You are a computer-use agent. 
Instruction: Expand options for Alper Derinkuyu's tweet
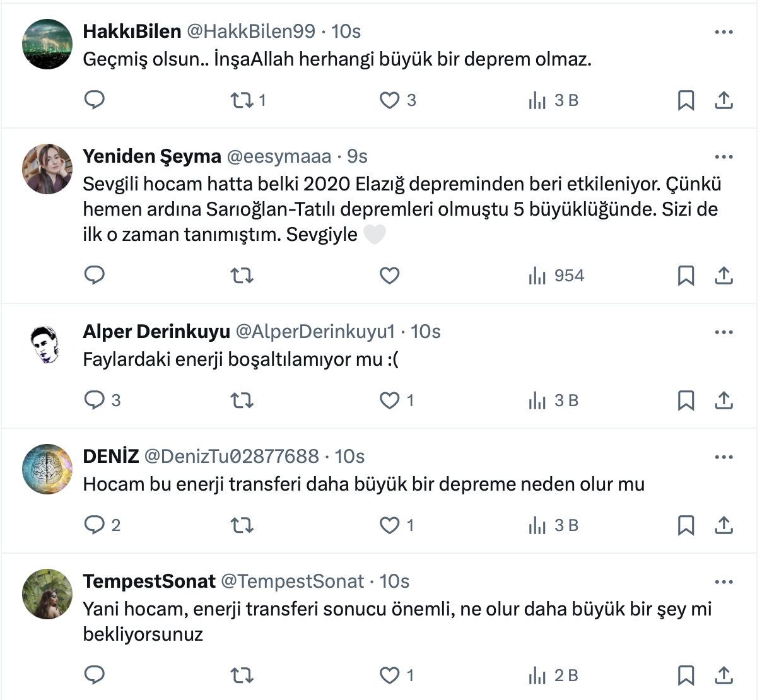click(724, 332)
